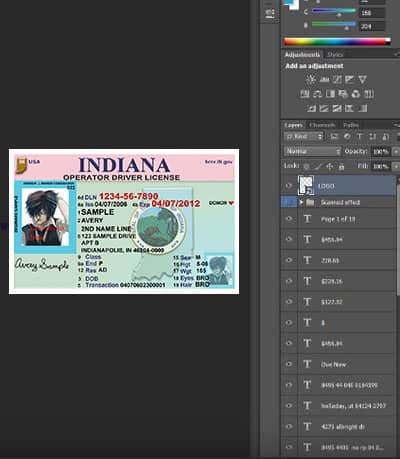Open the Kind layer filter dropdown
Screen dimensions: 400x459
[x=304, y=136]
